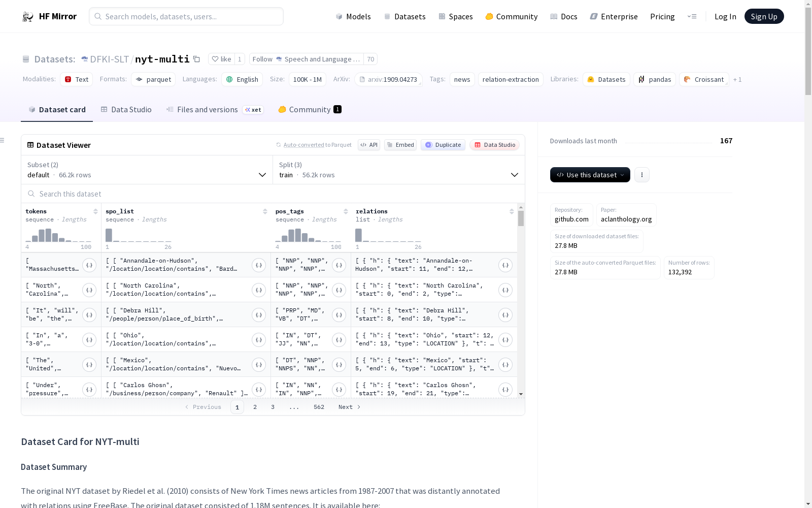
Task: Expand Use this dataset dropdown
Action: pyautogui.click(x=590, y=175)
